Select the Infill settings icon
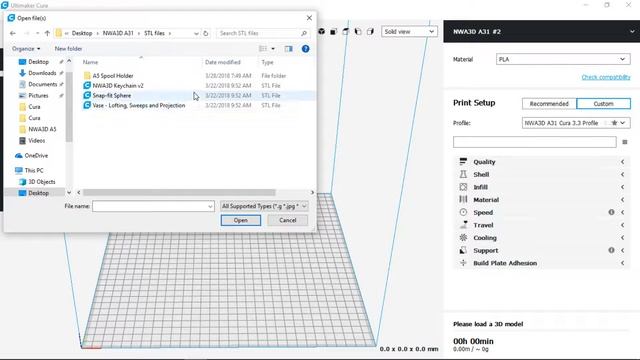The image size is (640, 360). [x=463, y=187]
